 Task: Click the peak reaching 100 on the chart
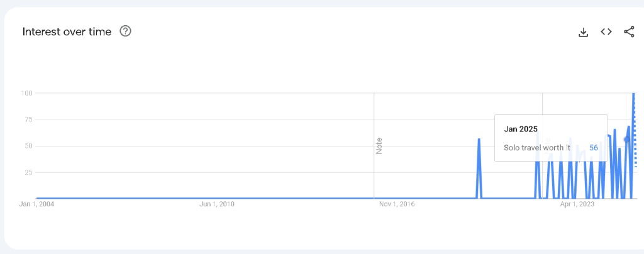click(633, 94)
